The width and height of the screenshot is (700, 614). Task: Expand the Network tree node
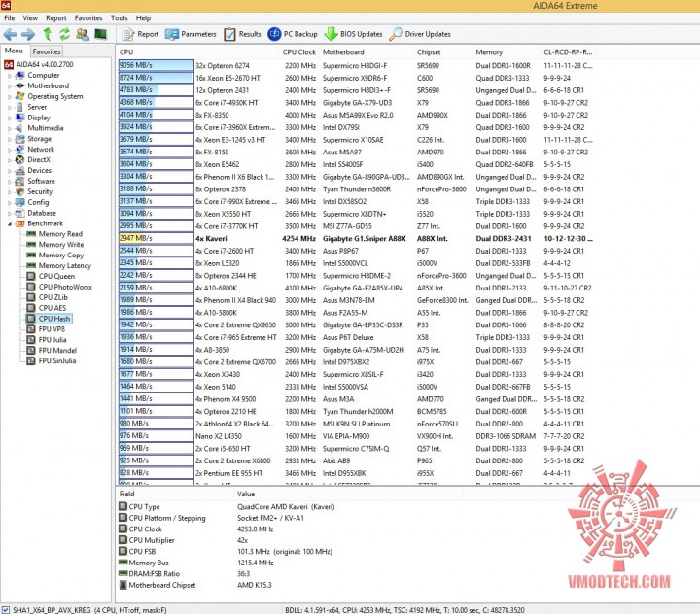(10, 150)
